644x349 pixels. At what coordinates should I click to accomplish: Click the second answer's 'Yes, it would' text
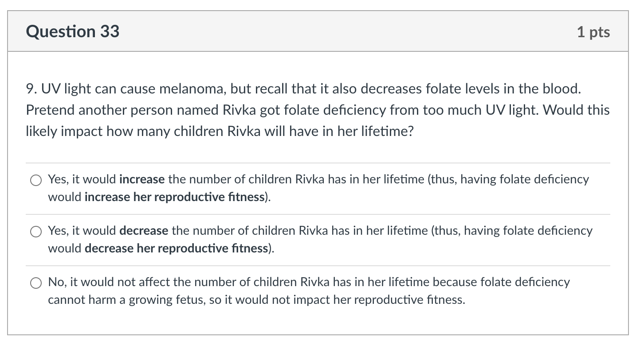coord(82,231)
